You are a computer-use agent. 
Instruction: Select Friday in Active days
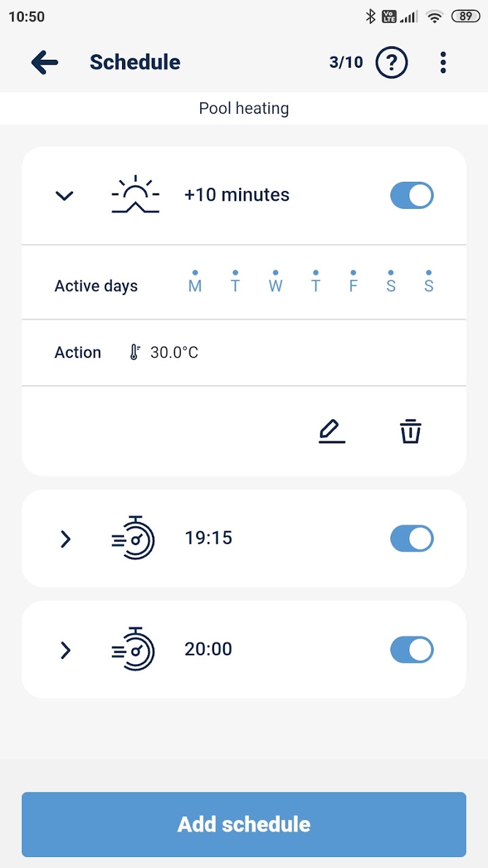(x=353, y=284)
